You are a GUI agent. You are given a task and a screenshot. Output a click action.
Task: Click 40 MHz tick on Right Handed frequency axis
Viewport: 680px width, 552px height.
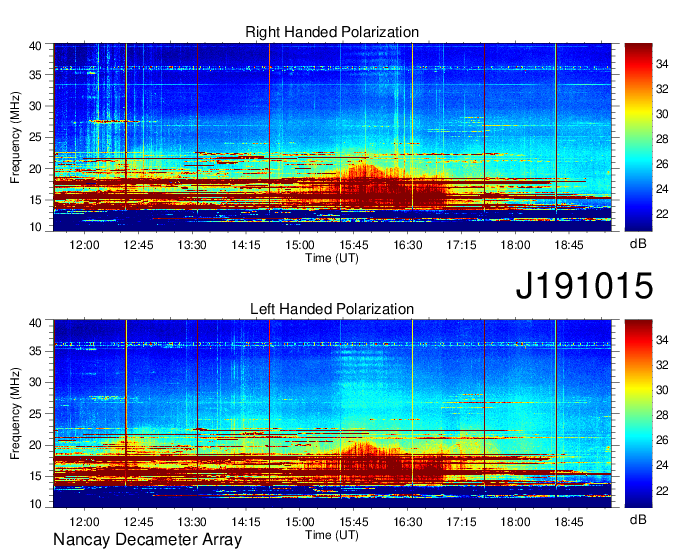click(35, 46)
